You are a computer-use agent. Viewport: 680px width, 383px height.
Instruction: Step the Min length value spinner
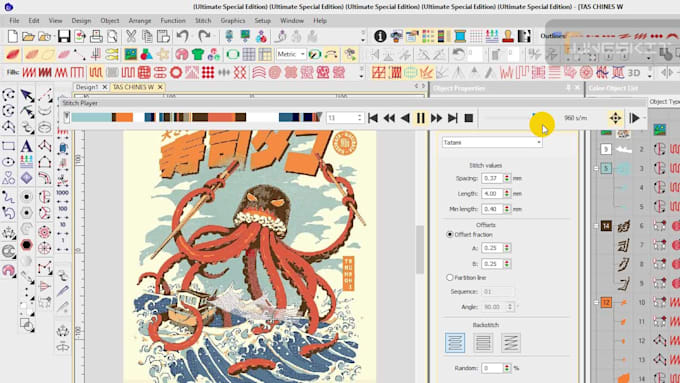pos(507,209)
